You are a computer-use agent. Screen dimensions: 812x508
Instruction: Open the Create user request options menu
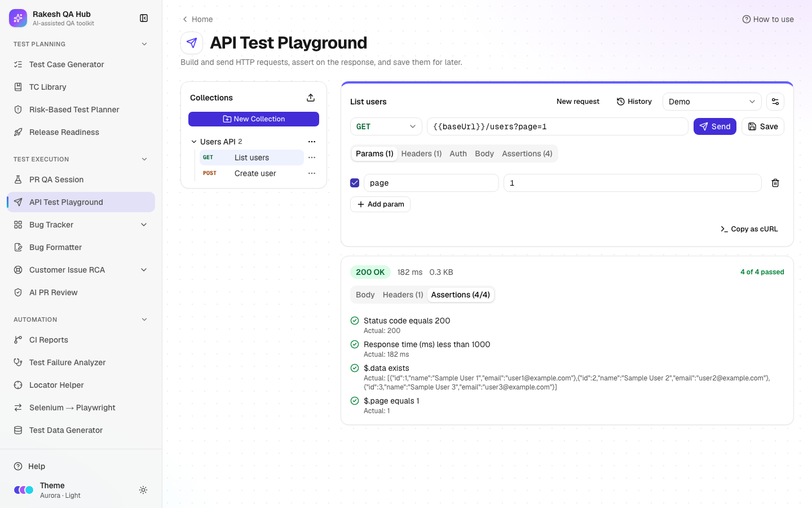pos(312,173)
